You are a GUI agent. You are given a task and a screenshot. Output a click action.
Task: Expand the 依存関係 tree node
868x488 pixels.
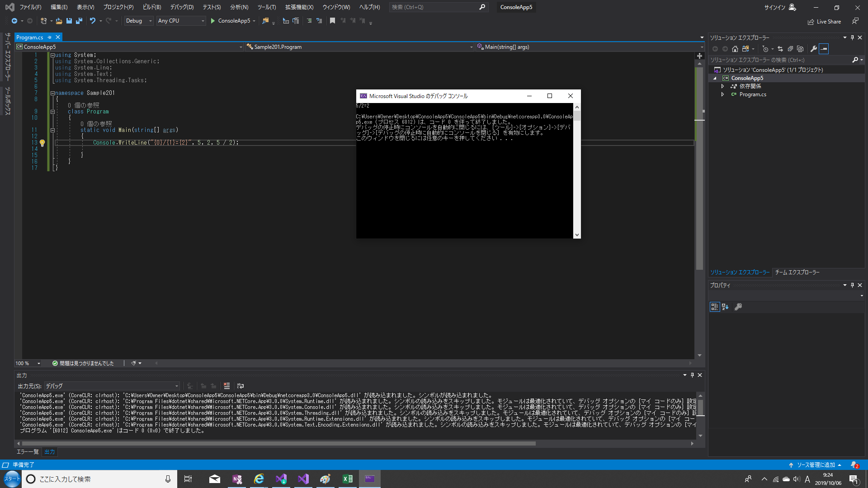[x=722, y=86]
